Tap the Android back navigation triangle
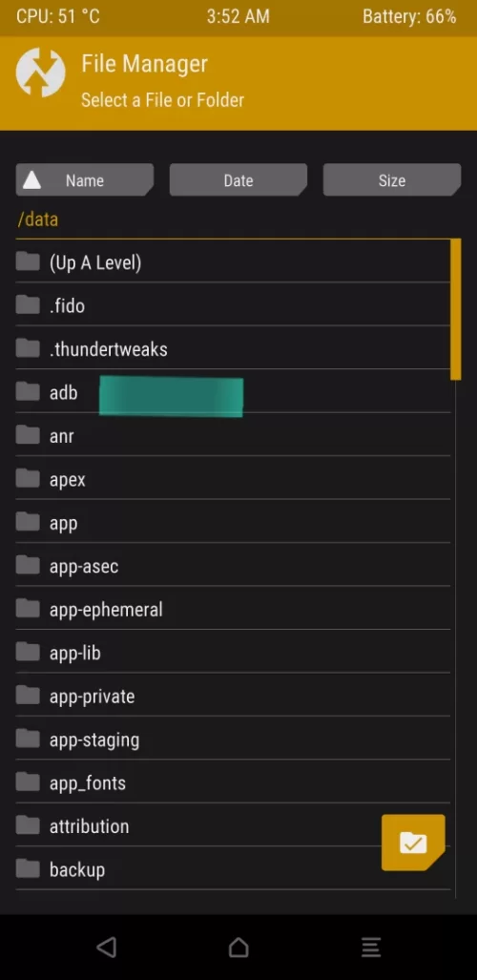The height and width of the screenshot is (980, 477). pyautogui.click(x=106, y=948)
